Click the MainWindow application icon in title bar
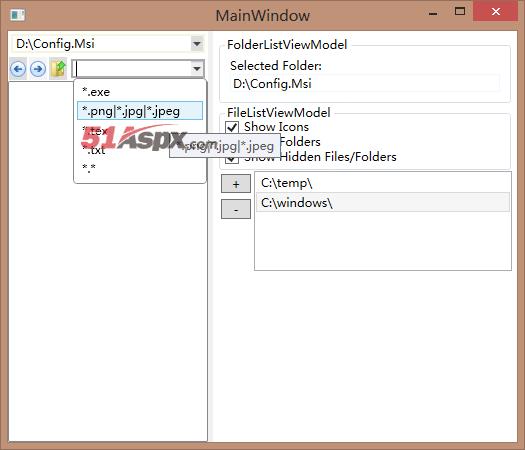Viewport: 525px width, 450px height. 17,15
